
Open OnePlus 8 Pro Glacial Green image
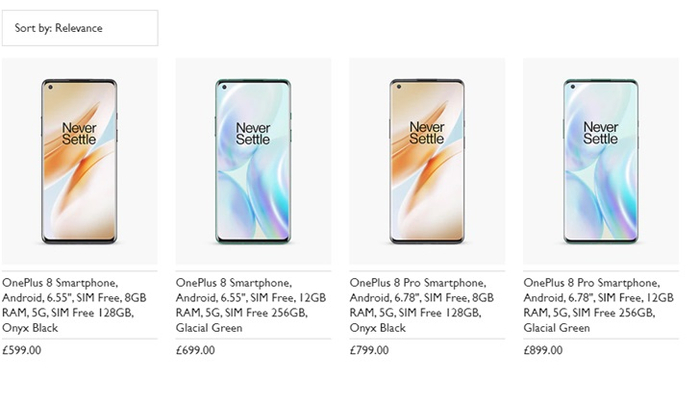point(600,161)
